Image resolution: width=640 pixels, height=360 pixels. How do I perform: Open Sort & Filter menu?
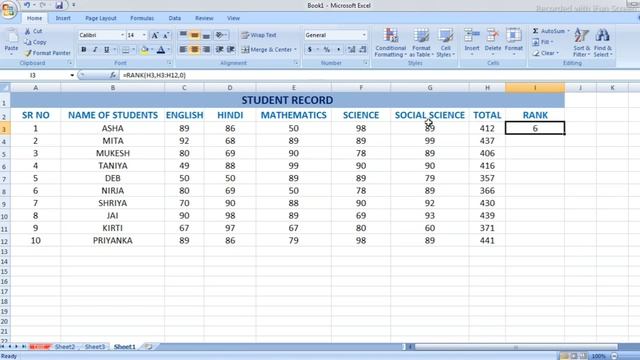pos(581,42)
